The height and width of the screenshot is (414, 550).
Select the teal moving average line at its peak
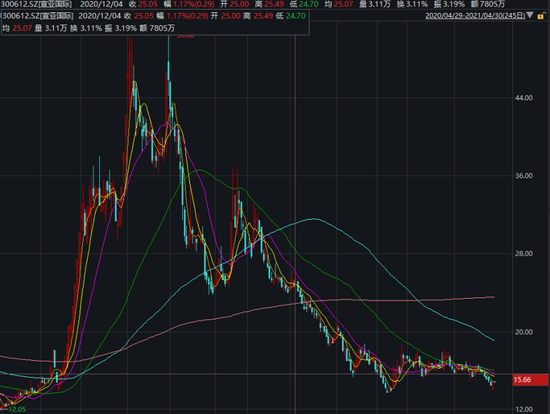[313, 219]
